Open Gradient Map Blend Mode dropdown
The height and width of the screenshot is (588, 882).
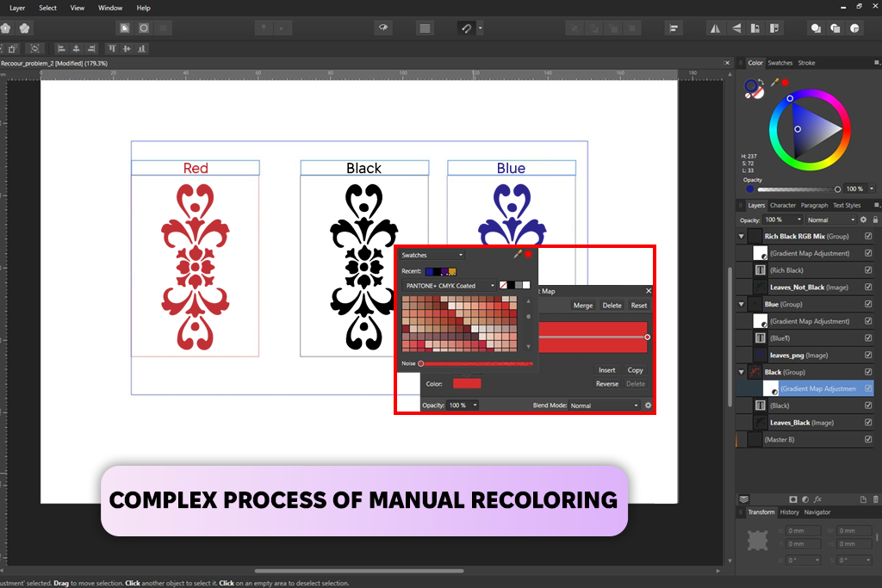pos(604,405)
